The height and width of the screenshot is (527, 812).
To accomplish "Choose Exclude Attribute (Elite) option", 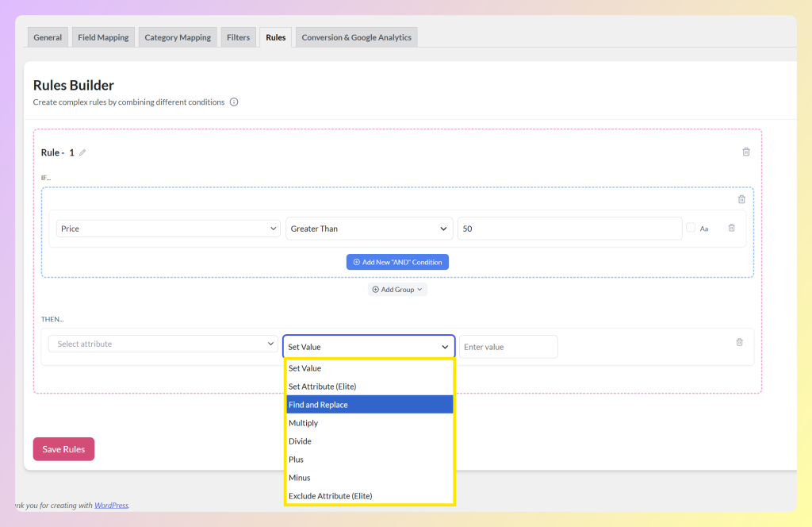I will [370, 496].
